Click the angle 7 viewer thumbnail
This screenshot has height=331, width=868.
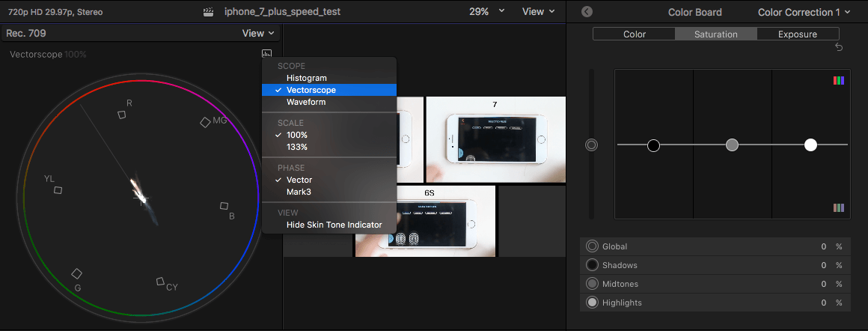click(495, 141)
